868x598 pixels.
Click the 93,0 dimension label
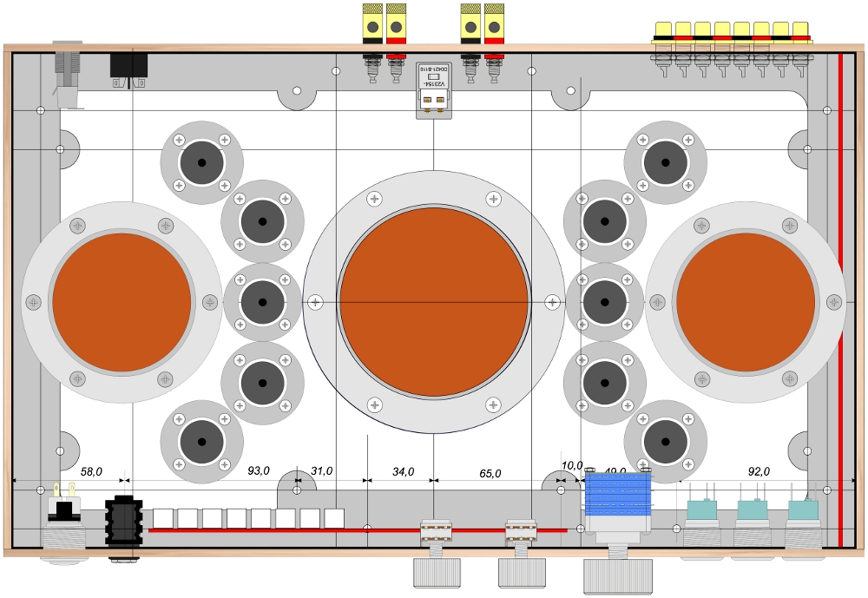pyautogui.click(x=259, y=471)
